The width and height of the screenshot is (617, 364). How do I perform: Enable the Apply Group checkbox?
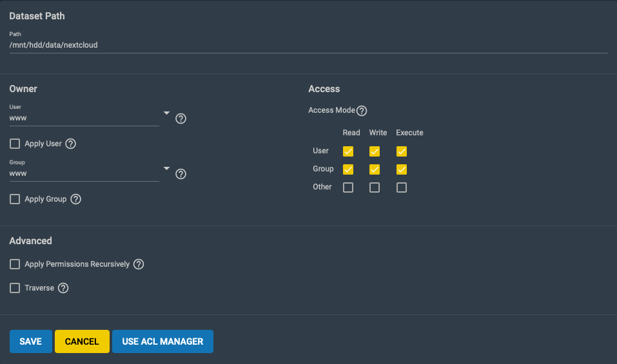click(x=15, y=199)
